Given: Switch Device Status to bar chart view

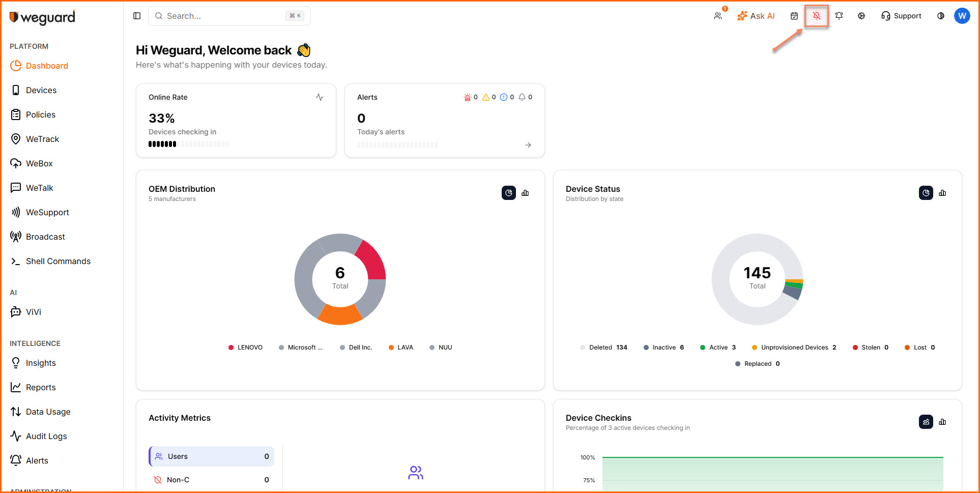Looking at the screenshot, I should click(x=942, y=193).
